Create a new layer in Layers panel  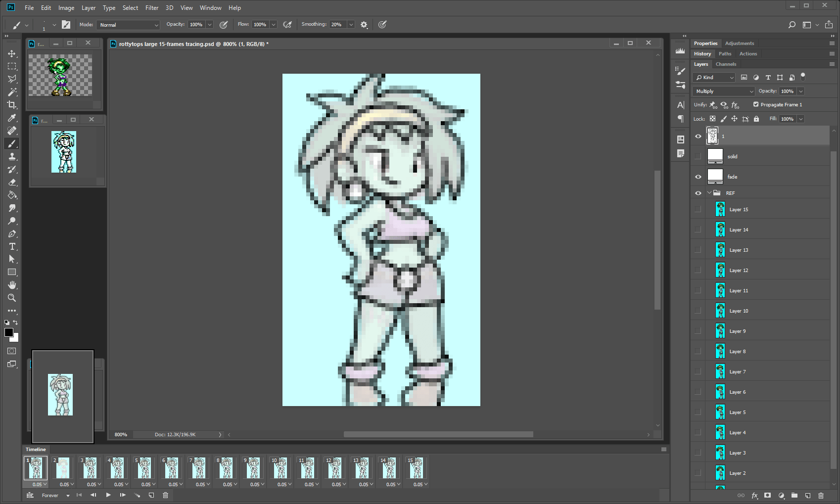[807, 495]
